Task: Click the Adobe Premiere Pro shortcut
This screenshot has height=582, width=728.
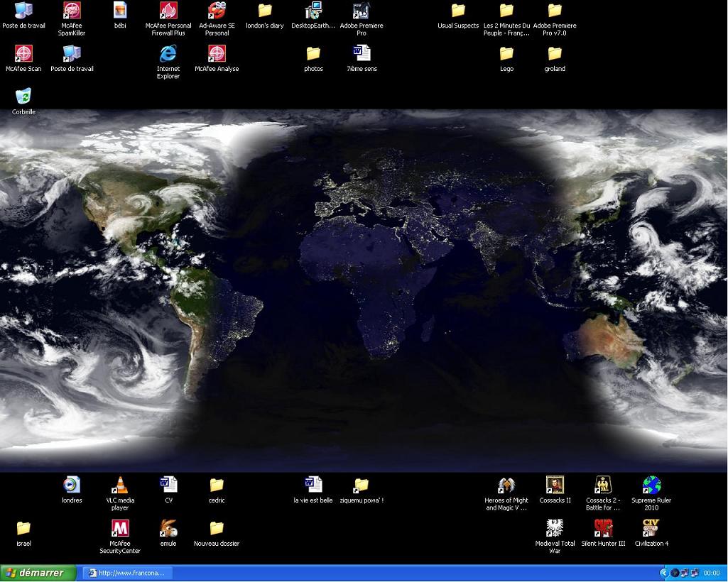Action: click(x=362, y=11)
